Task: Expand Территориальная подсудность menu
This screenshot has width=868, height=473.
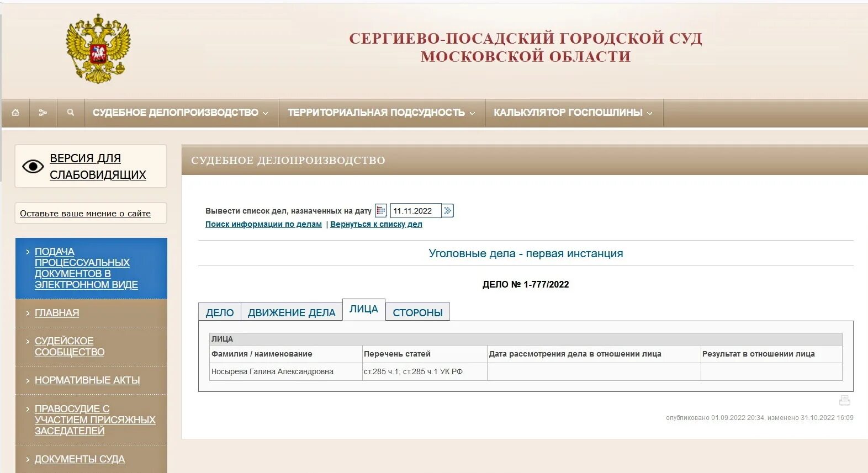Action: click(382, 113)
